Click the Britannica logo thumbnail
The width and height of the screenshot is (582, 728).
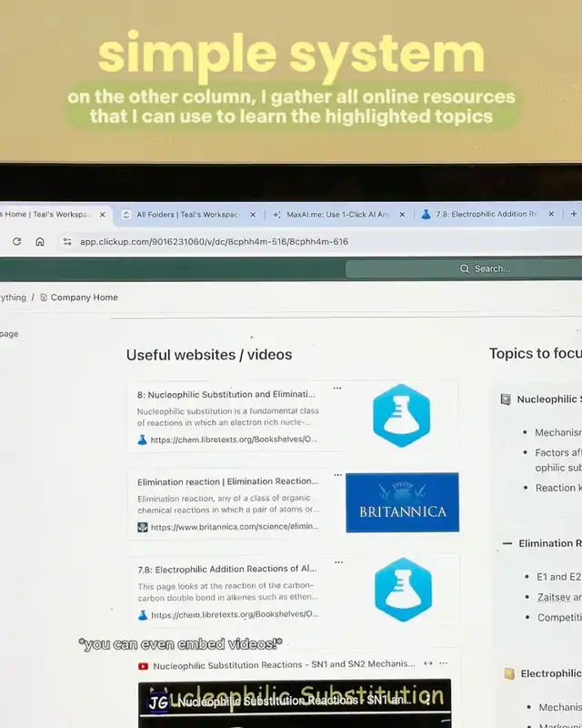pyautogui.click(x=402, y=502)
